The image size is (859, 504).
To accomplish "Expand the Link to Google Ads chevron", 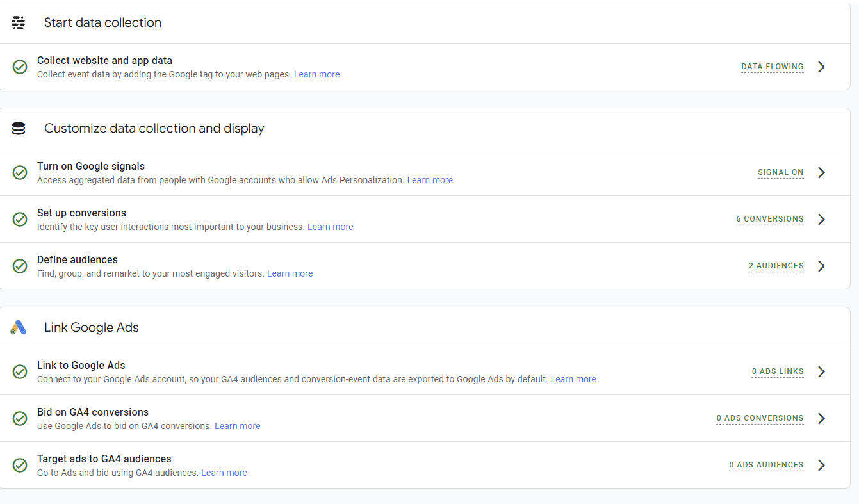I will click(x=821, y=371).
